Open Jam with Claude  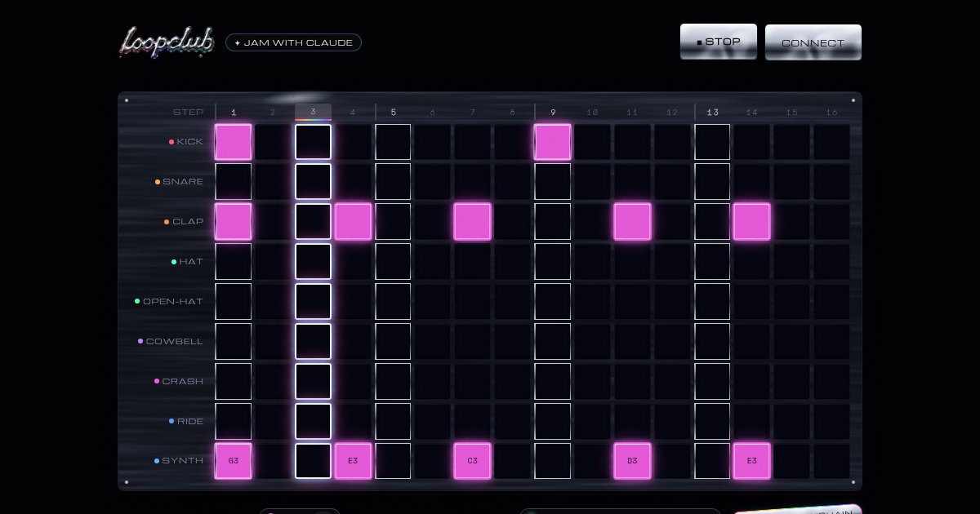pyautogui.click(x=293, y=42)
